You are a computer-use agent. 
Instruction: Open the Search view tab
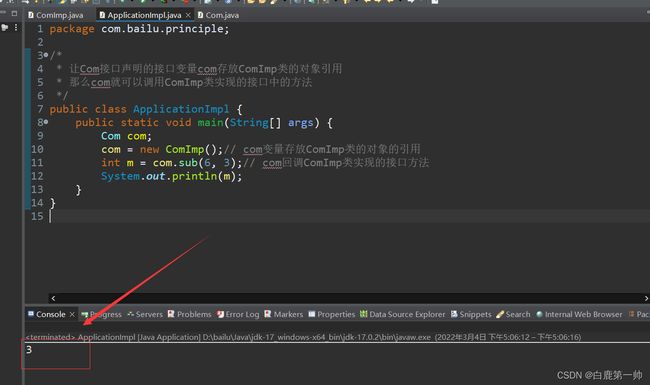coord(513,315)
